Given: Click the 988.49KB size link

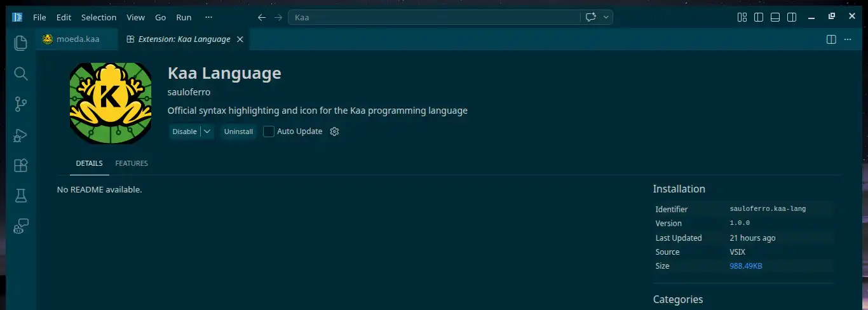Looking at the screenshot, I should (x=746, y=266).
